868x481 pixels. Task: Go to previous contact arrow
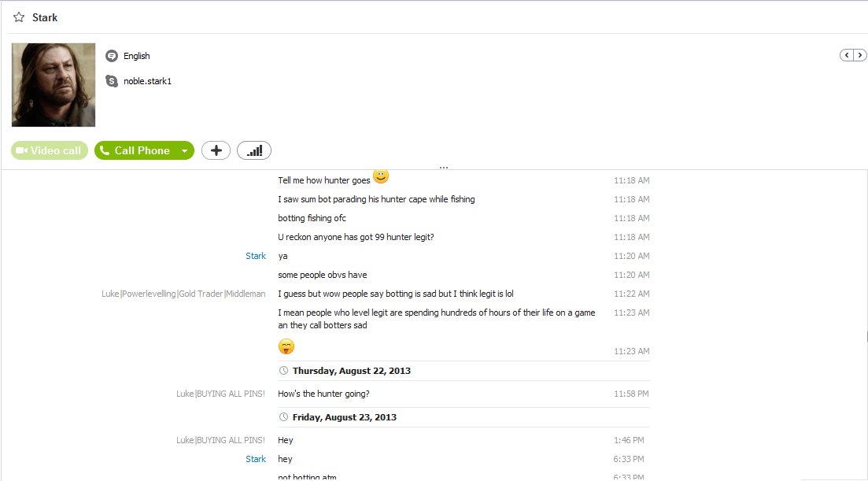click(847, 55)
